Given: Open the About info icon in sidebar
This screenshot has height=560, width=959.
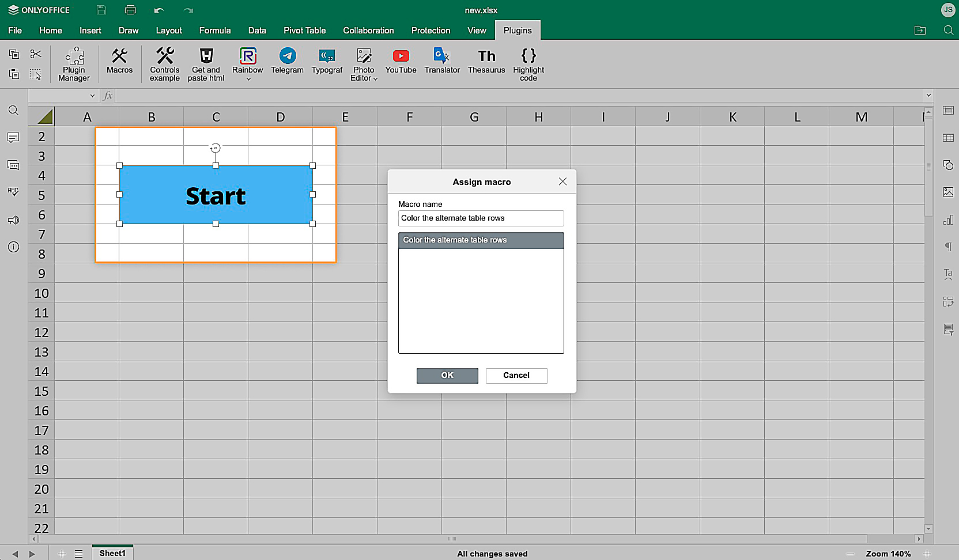Looking at the screenshot, I should pos(13,247).
